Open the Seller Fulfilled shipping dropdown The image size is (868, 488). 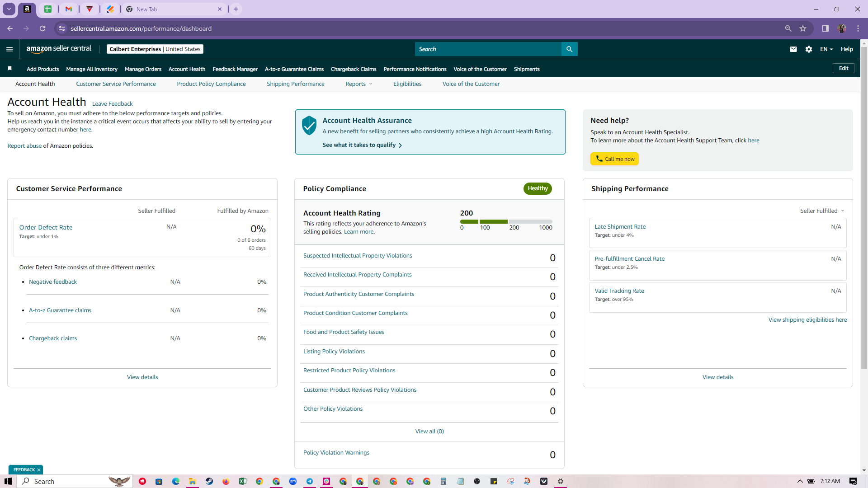[822, 211]
